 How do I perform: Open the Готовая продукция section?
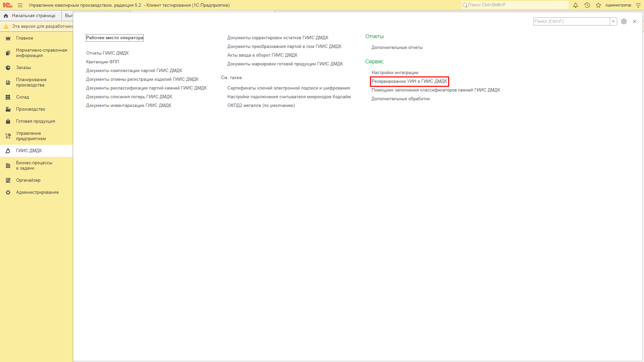36,121
